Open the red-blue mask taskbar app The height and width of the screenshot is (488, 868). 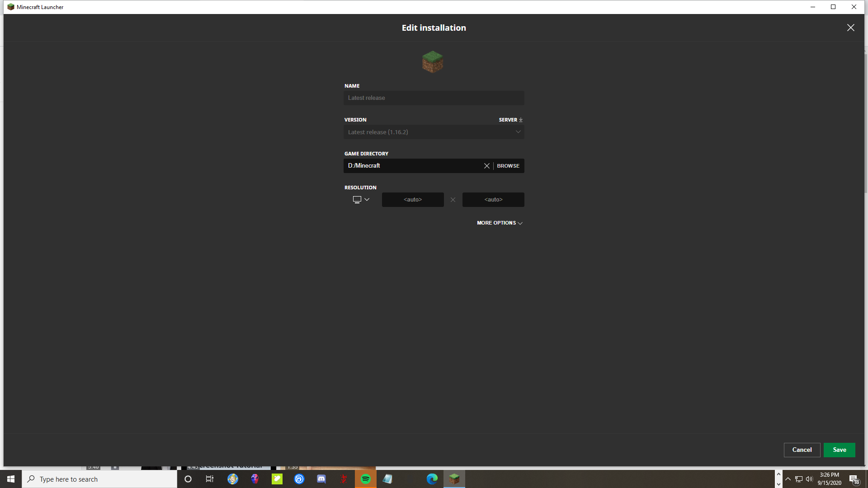point(255,479)
